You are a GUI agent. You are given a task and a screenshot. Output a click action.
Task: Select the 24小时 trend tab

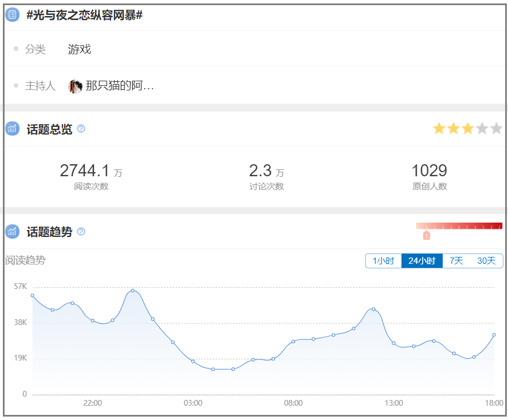422,261
